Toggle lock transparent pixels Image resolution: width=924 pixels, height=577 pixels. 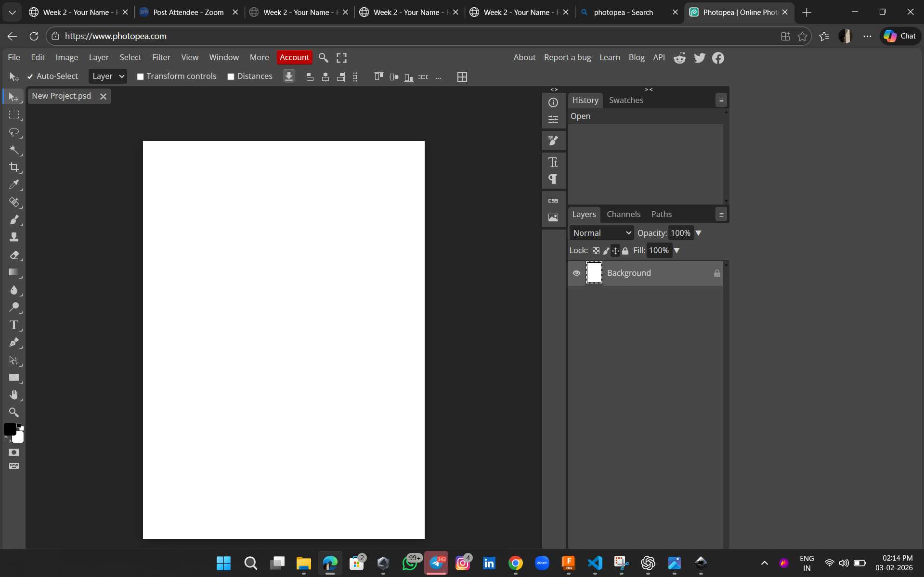click(x=596, y=251)
